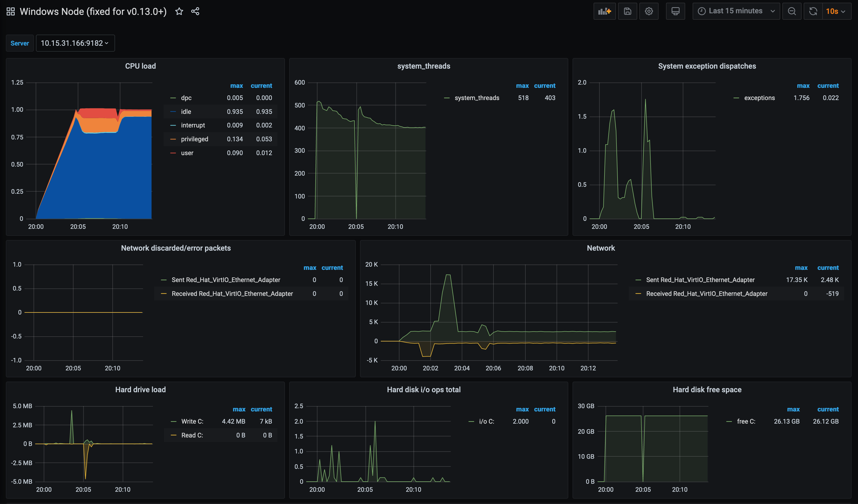The image size is (858, 504).
Task: Refresh the dashboard with the refresh icon
Action: coord(813,11)
